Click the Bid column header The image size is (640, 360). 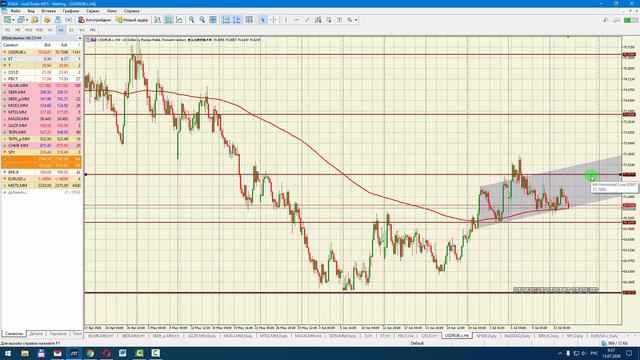48,44
